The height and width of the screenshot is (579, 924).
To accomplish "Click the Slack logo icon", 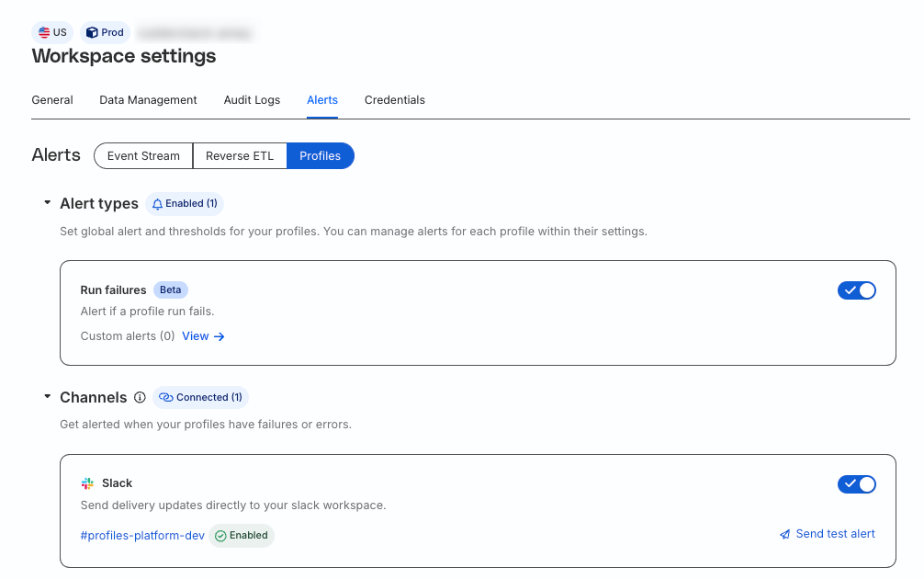I will (x=87, y=483).
